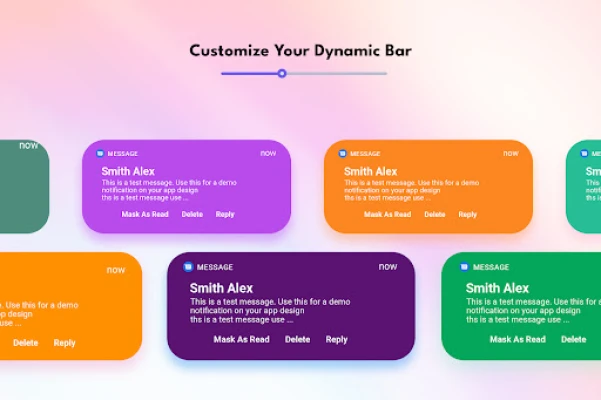Click the message icon on the top orange card

(342, 153)
